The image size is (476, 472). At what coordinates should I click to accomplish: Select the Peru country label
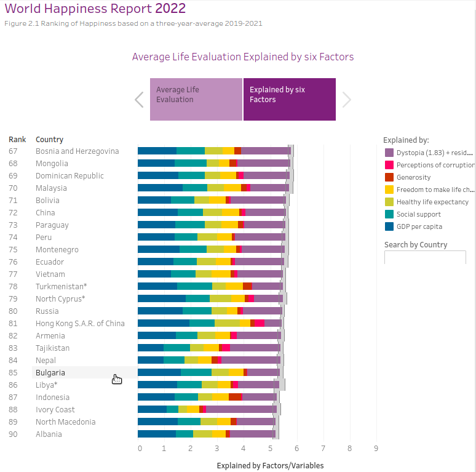click(44, 238)
